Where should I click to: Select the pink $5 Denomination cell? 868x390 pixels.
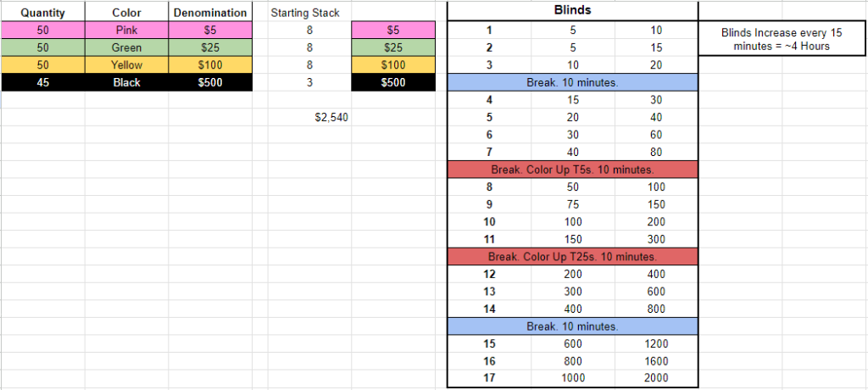click(210, 31)
